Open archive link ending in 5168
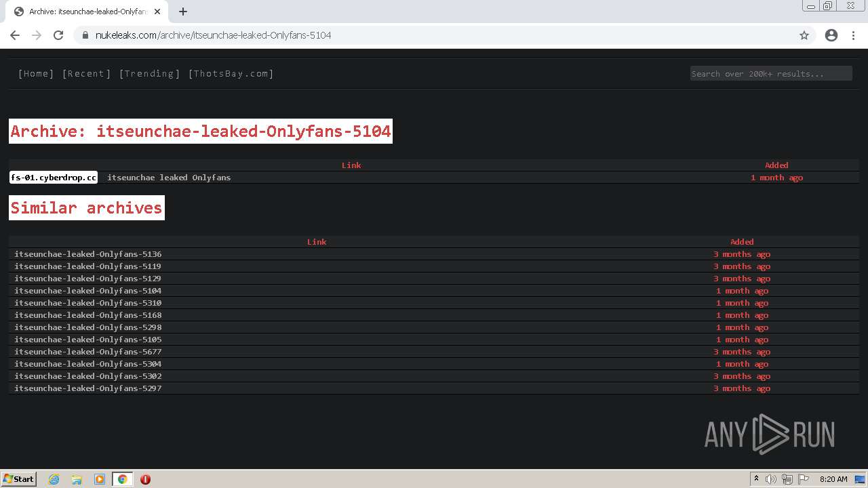This screenshot has width=868, height=488. coord(88,315)
